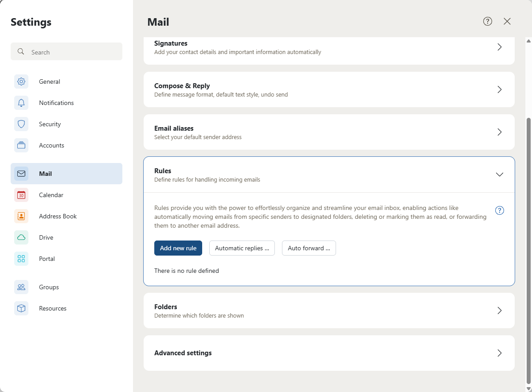Viewport: 532px width, 392px height.
Task: Click the General gear icon
Action: [x=21, y=82]
